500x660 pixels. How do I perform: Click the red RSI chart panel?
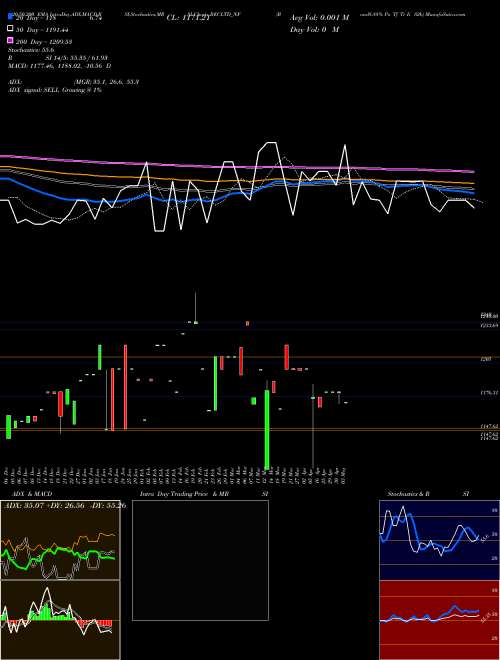coord(439,620)
